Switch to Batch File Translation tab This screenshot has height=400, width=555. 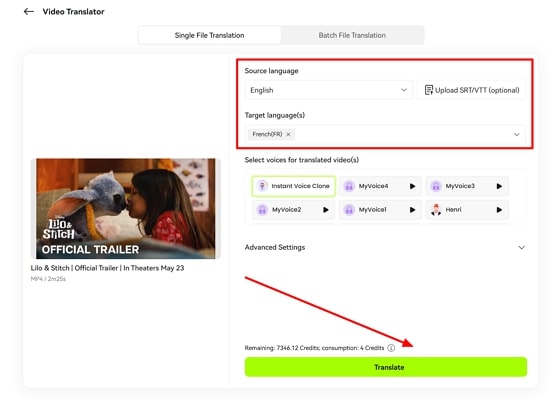[352, 35]
